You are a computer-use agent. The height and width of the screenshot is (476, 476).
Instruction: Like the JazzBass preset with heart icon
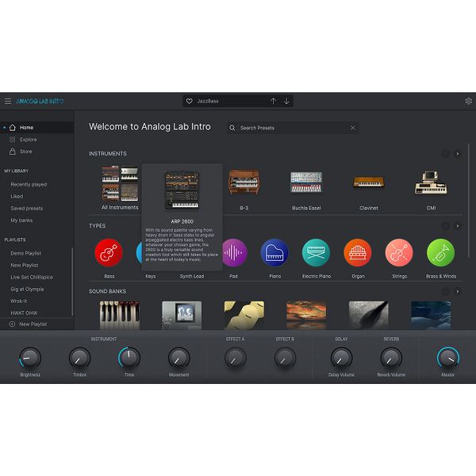tap(190, 101)
